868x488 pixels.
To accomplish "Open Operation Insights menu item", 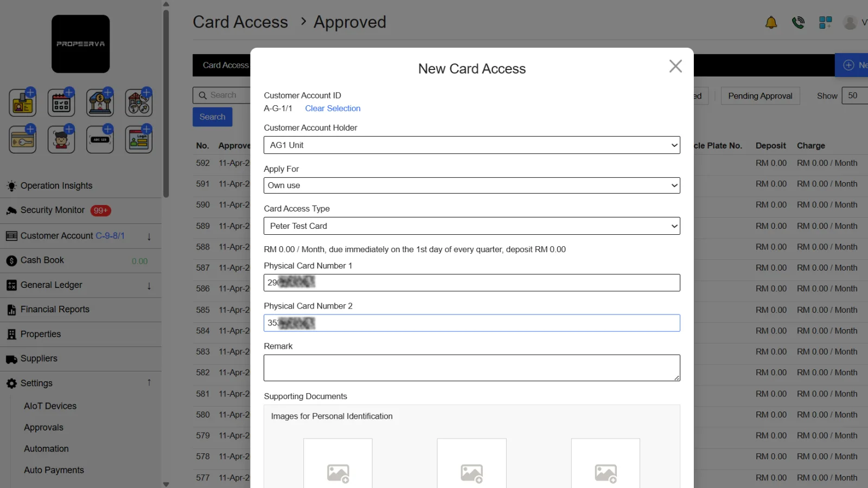I will 56,185.
